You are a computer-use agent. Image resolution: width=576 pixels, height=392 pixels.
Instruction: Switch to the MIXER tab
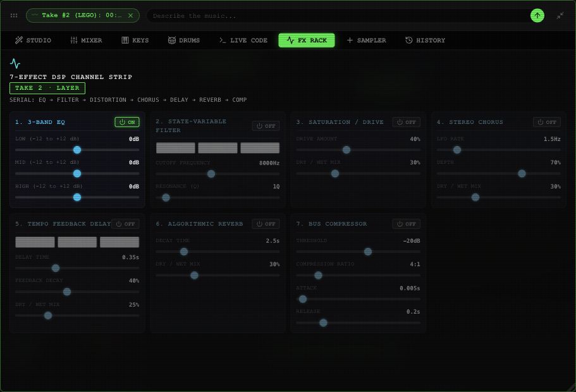(86, 40)
